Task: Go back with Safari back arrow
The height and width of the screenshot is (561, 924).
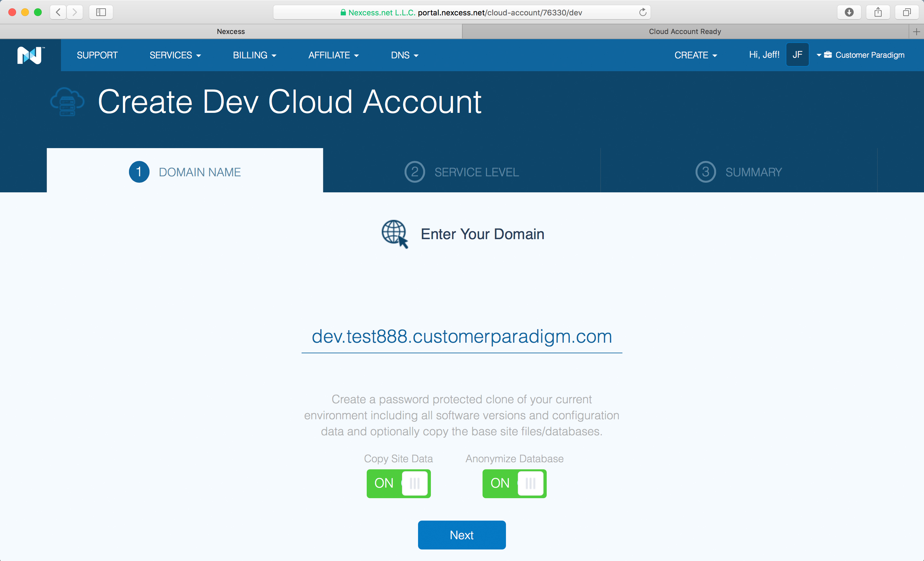Action: coord(58,13)
